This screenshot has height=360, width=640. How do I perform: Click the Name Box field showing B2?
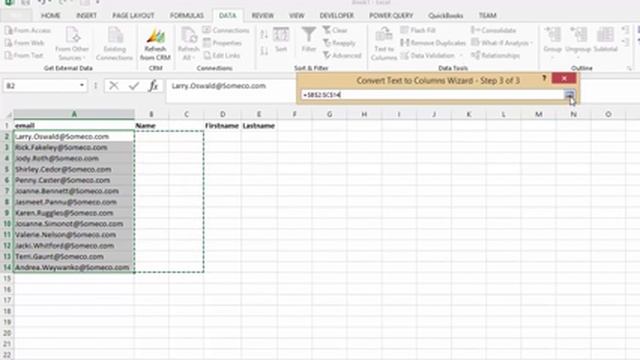point(40,86)
